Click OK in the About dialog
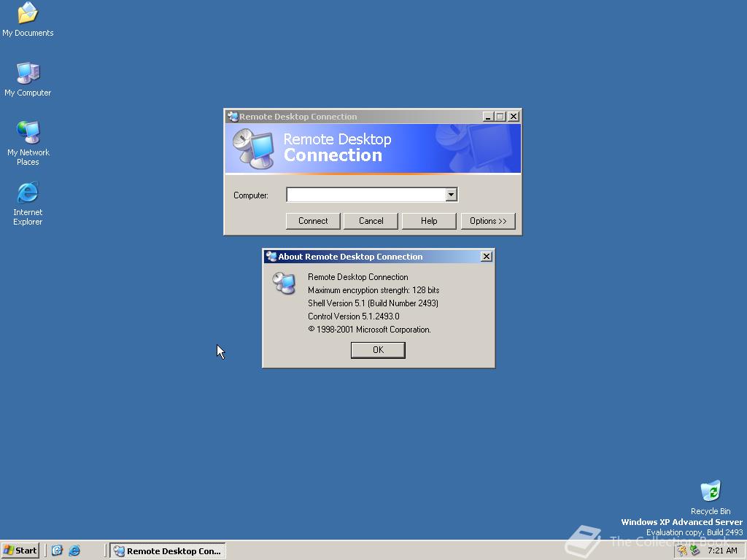 378,350
